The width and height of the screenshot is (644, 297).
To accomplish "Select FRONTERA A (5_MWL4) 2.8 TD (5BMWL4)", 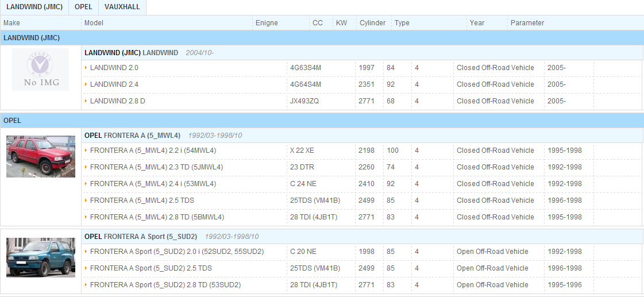I will pos(157,217).
